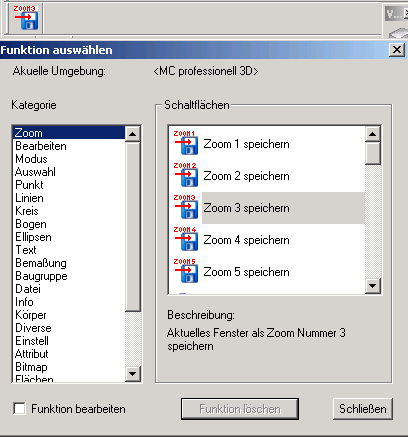Select Bearbeiten in Kategorie list
This screenshot has width=408, height=437.
click(41, 146)
